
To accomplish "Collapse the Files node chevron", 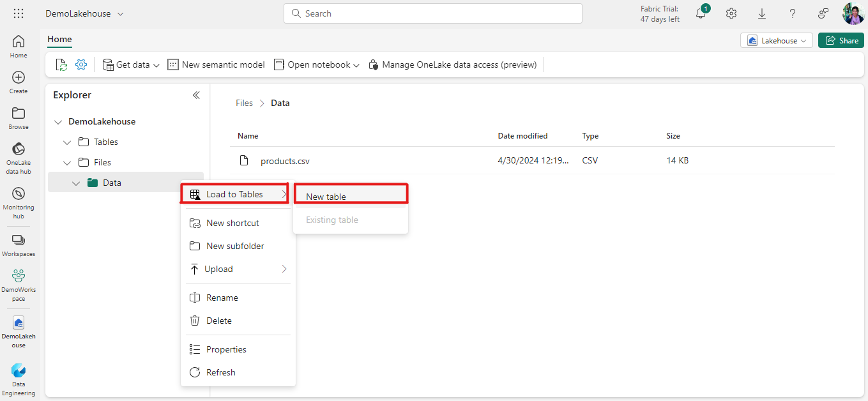I will pos(68,162).
